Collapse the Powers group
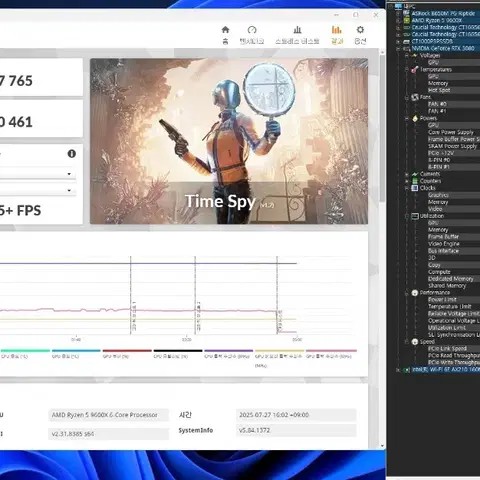The width and height of the screenshot is (480, 480). (x=406, y=118)
